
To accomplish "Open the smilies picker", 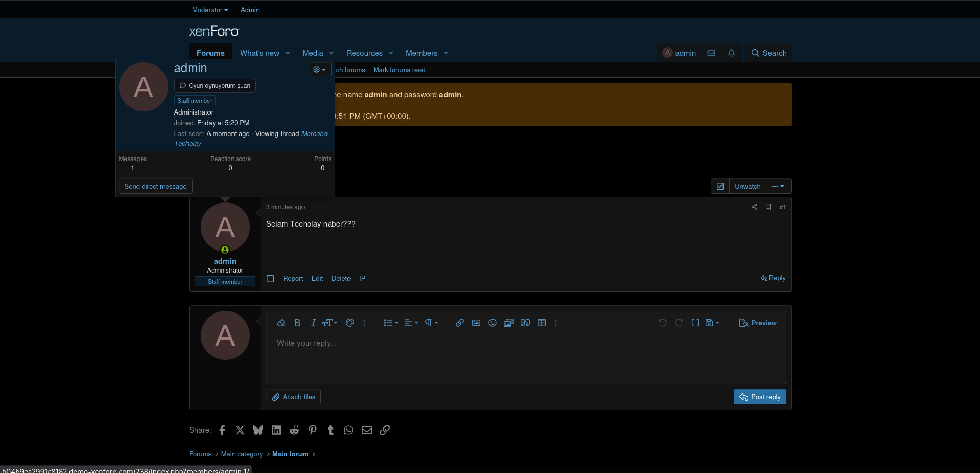I will (493, 323).
